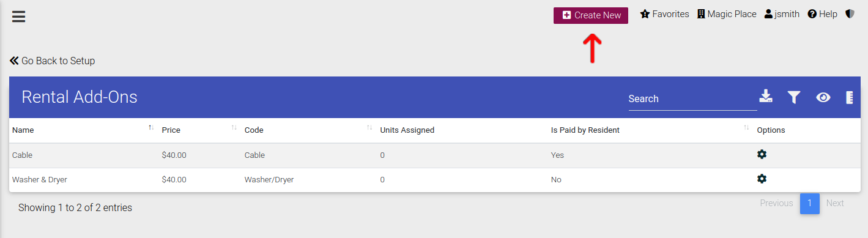Toggle column visibility eye icon
This screenshot has width=868, height=238.
(823, 97)
